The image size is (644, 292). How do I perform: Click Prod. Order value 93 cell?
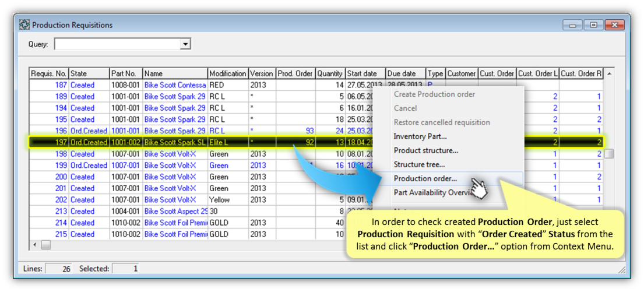click(x=295, y=131)
